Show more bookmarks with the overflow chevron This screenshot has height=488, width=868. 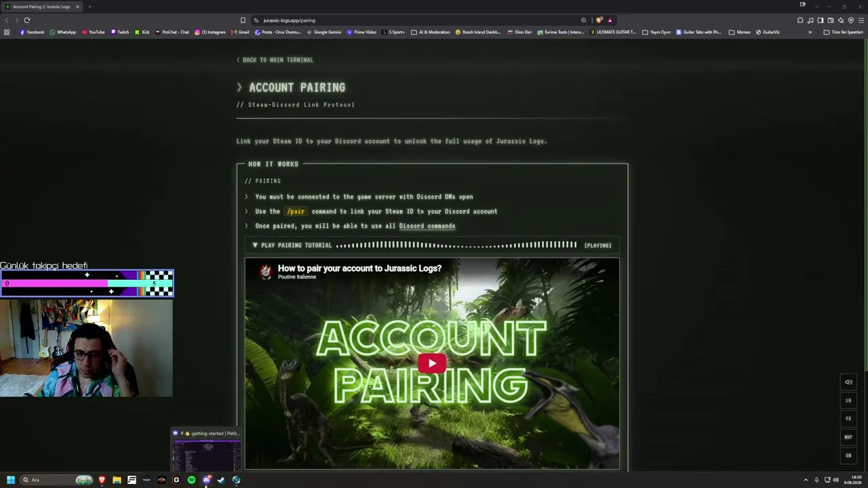(810, 32)
